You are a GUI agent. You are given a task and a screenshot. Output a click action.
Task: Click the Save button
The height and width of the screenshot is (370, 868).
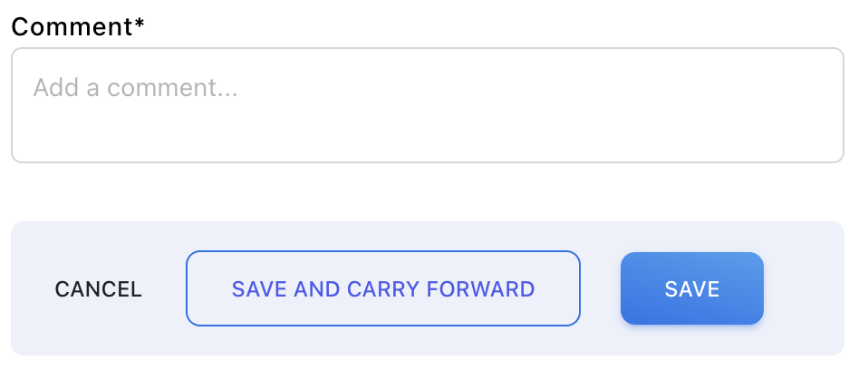click(691, 288)
